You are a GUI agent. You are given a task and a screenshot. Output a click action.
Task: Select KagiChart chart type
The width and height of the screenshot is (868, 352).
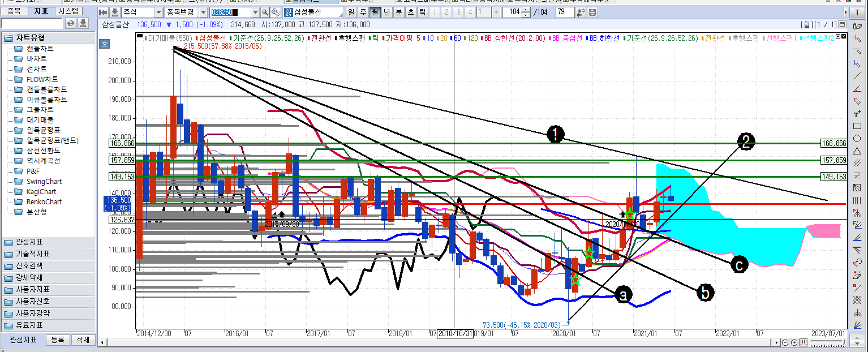tap(41, 191)
